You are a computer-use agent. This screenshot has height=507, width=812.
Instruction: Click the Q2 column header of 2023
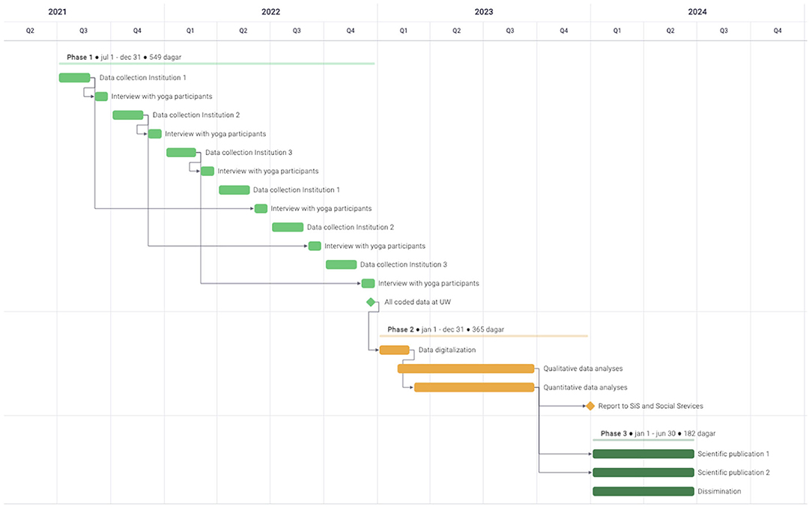[457, 31]
